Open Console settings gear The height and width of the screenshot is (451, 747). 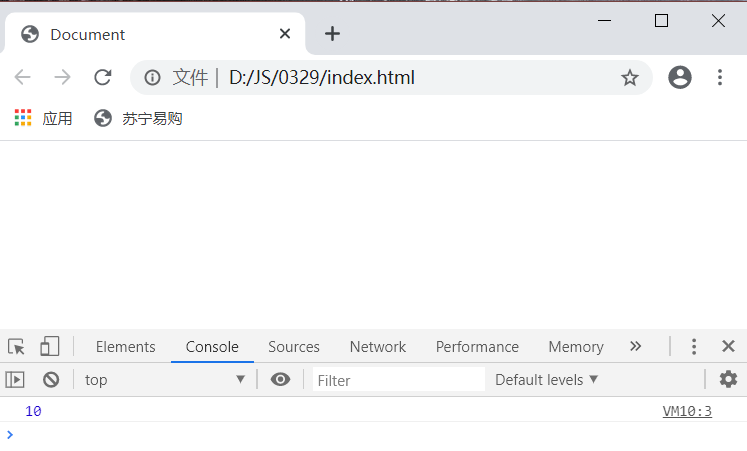[x=728, y=379]
